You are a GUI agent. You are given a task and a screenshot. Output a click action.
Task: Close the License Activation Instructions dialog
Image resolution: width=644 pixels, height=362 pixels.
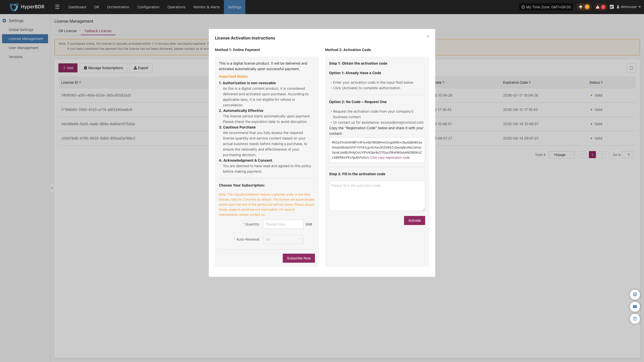428,36
